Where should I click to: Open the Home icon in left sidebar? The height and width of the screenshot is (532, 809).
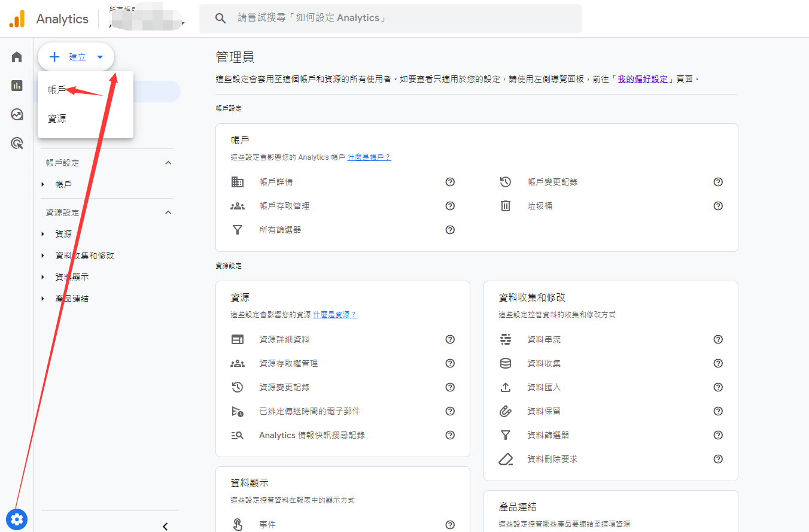[x=17, y=57]
